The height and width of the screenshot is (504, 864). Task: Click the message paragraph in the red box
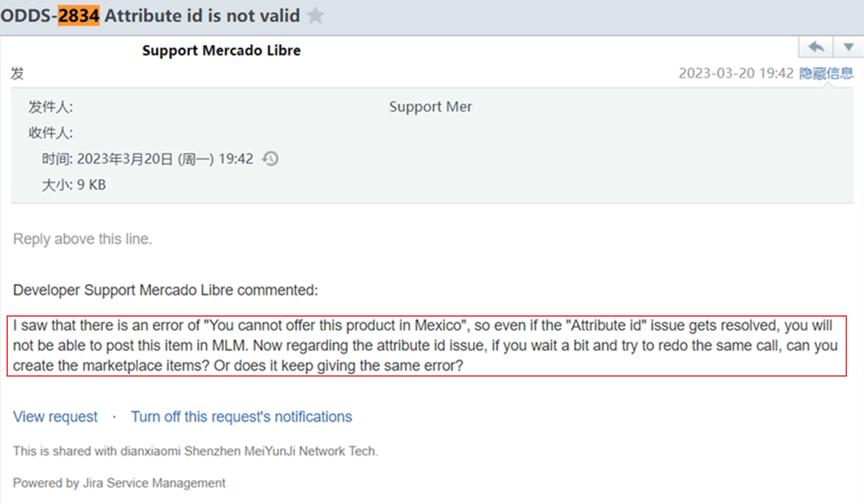pyautogui.click(x=425, y=345)
